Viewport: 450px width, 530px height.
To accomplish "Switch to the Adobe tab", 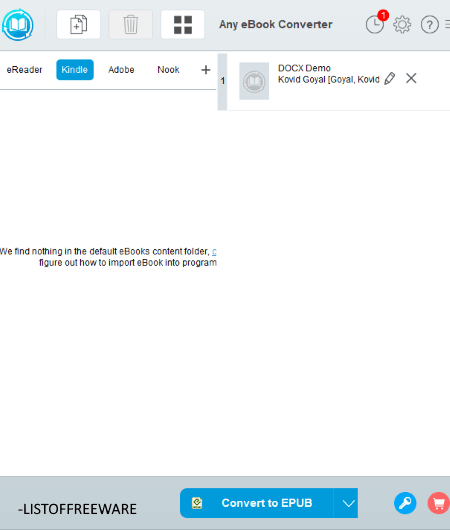I will pyautogui.click(x=121, y=70).
